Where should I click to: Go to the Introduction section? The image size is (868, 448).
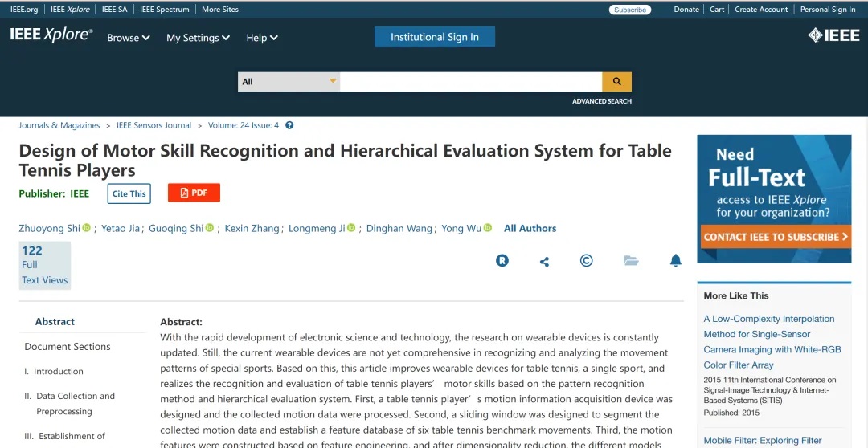[x=59, y=371]
